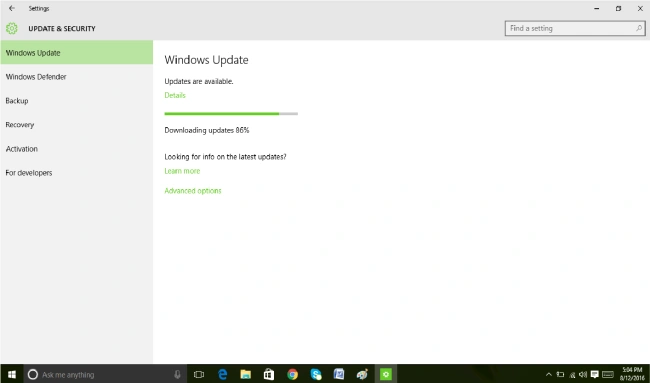Viewport: 650px width, 383px height.
Task: Open Skype from the taskbar
Action: [316, 374]
